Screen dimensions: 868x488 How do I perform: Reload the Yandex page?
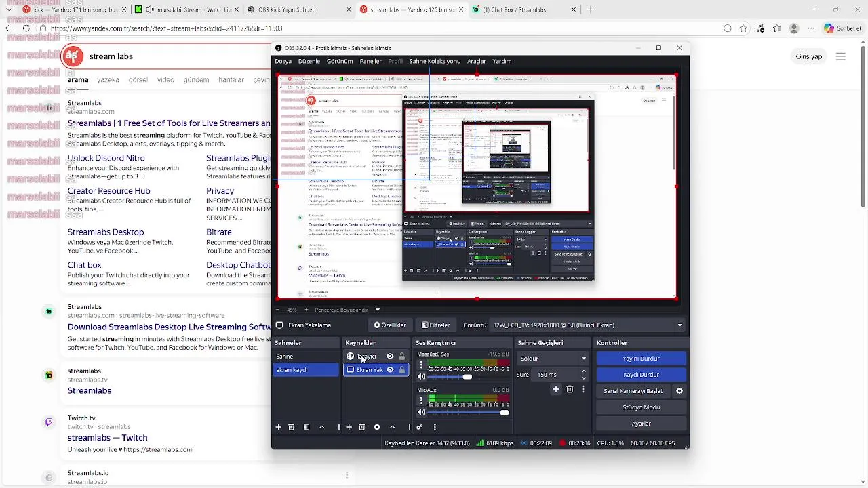coord(26,28)
